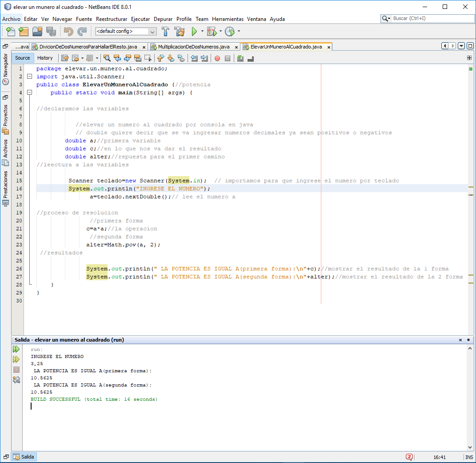The height and width of the screenshot is (463, 476).
Task: Click the Buscar search field
Action: [427, 18]
